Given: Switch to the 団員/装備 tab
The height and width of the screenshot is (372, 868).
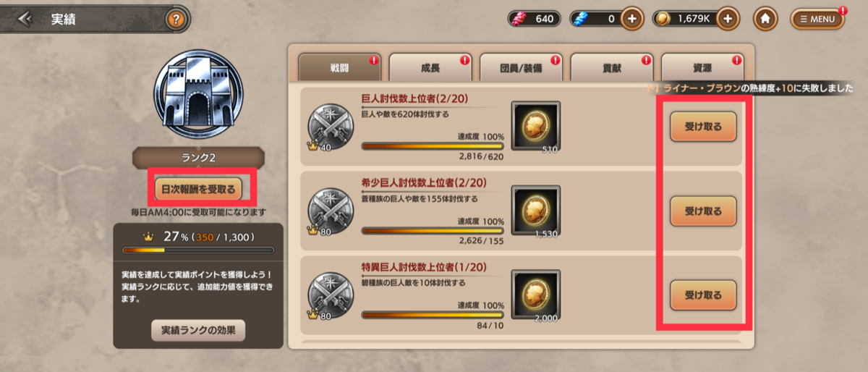Looking at the screenshot, I should click(521, 68).
